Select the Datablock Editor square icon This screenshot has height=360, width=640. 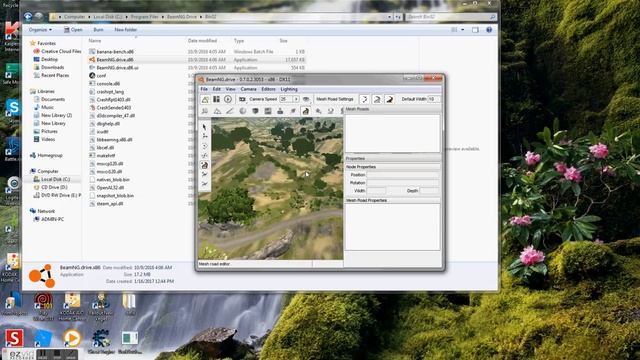(268, 111)
